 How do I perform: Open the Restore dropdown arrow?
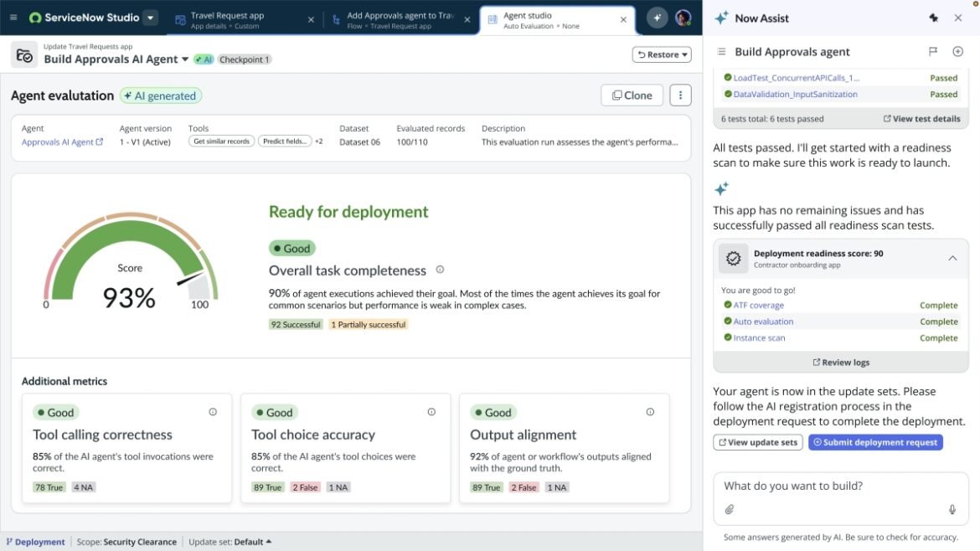[683, 54]
